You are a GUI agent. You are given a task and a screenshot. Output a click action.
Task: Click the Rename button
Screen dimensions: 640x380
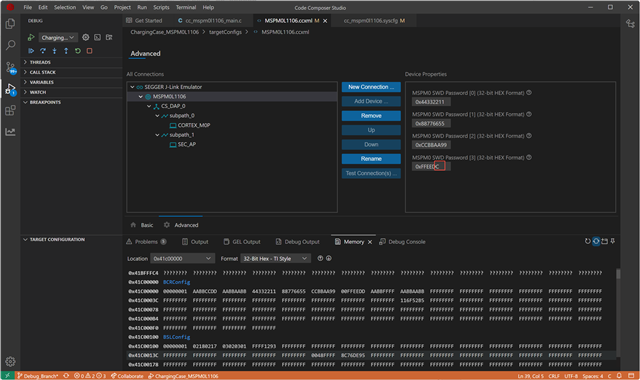(371, 159)
